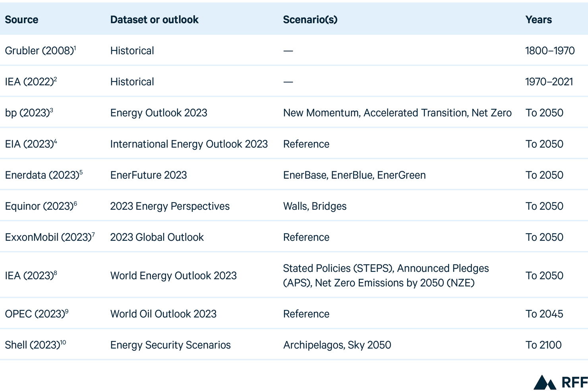
Task: Click the dash in the Grubler scenario cell
Action: pos(288,51)
